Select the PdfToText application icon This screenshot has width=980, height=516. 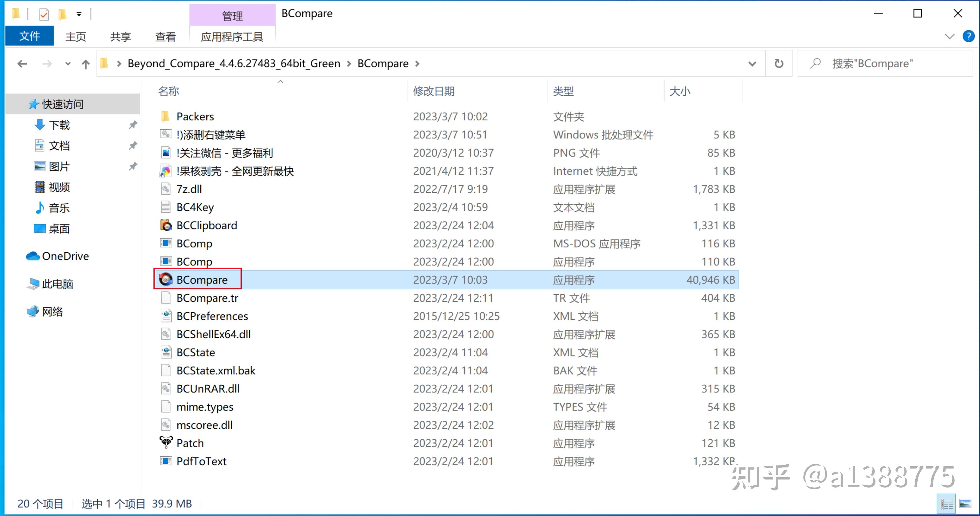[166, 461]
